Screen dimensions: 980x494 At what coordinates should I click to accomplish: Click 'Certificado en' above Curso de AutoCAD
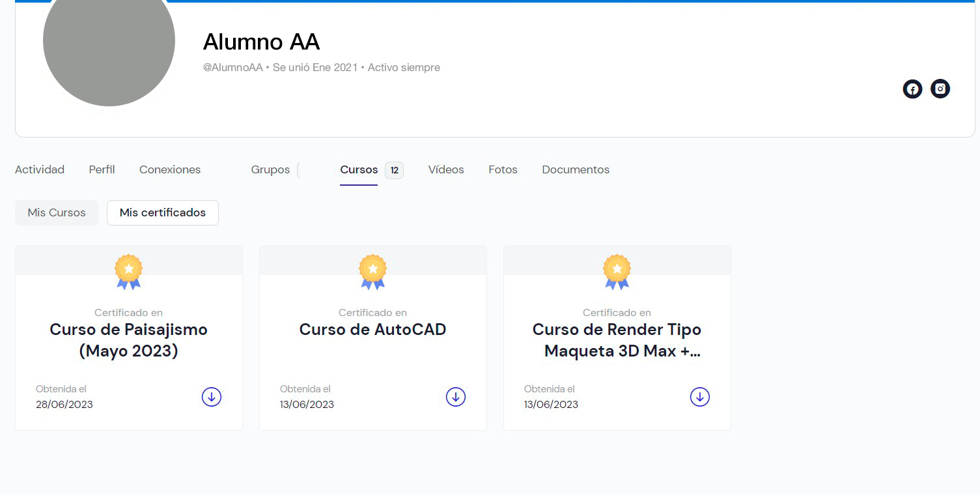pos(373,313)
